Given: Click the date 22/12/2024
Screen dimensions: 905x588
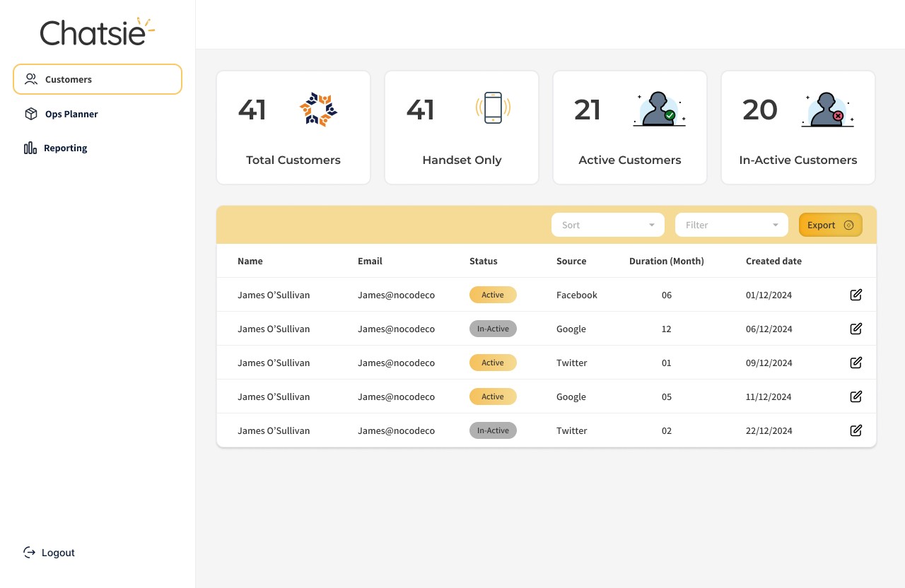Looking at the screenshot, I should (x=769, y=430).
